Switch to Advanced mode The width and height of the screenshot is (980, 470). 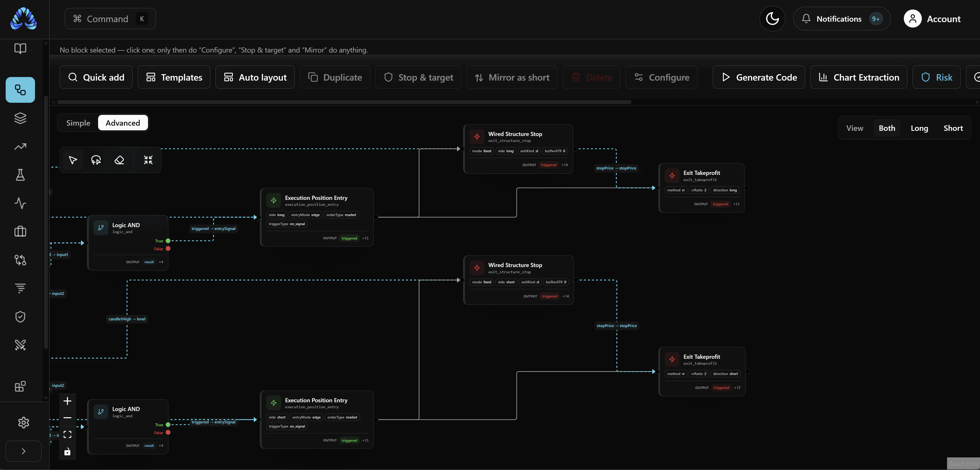[123, 123]
